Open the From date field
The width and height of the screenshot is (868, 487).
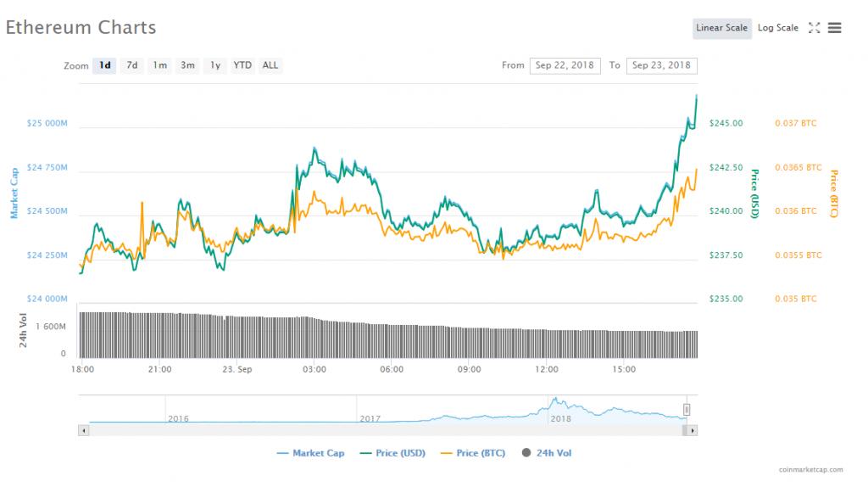pos(565,65)
